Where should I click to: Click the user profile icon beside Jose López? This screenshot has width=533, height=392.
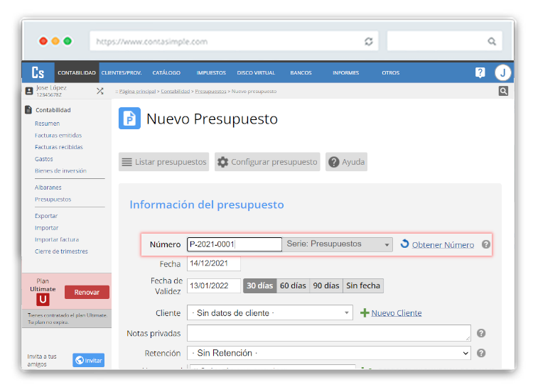29,91
